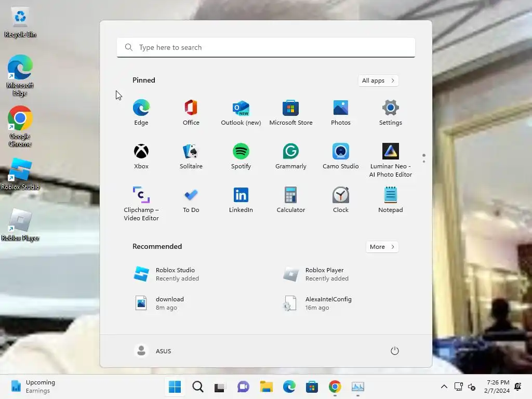Select the Roblox Player desktop shortcut
532x399 pixels.
coord(20,224)
